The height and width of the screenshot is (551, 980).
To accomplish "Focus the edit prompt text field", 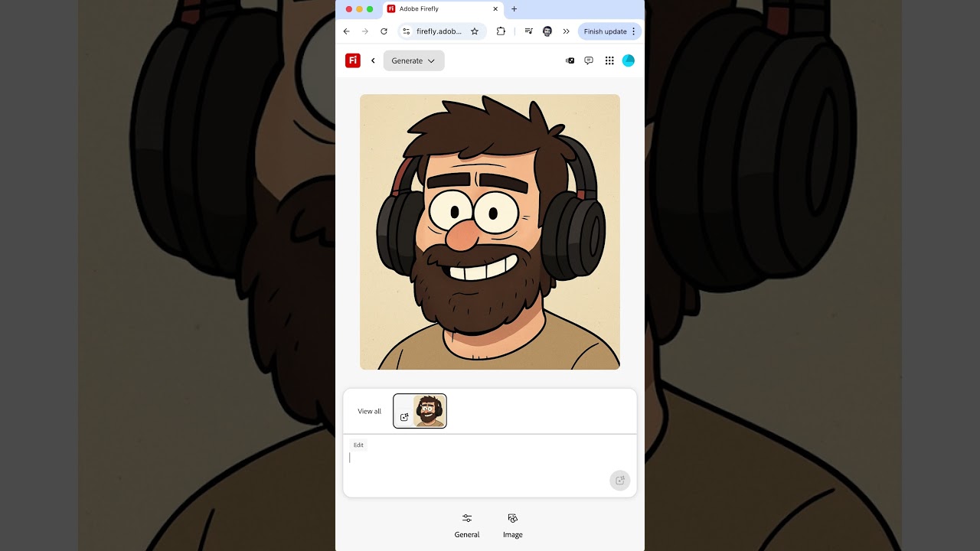I will 476,466.
